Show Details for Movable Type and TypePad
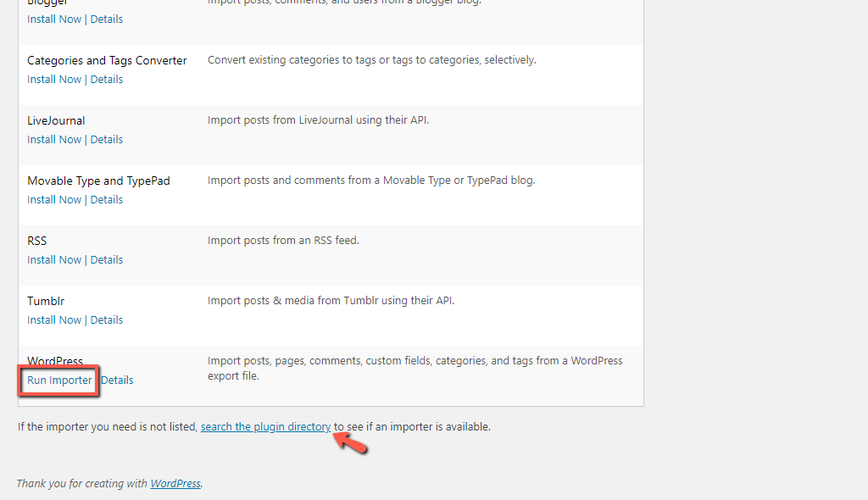Viewport: 868px width, 500px height. tap(106, 199)
